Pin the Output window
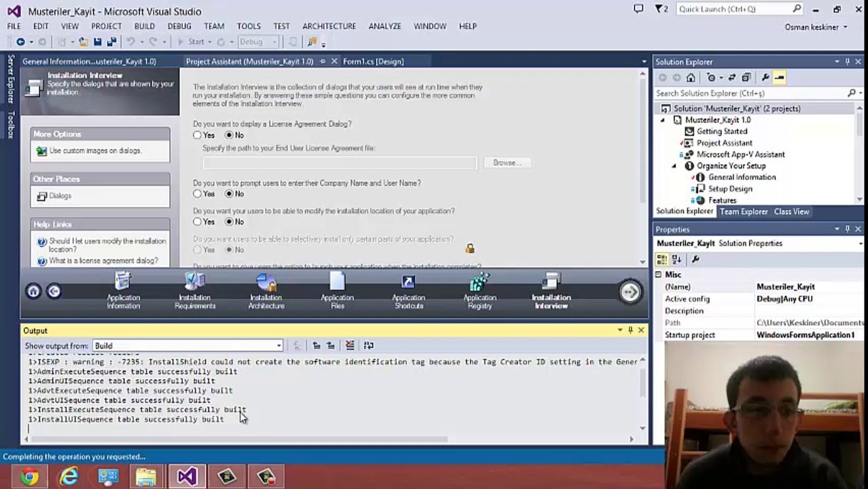The height and width of the screenshot is (489, 868). [x=630, y=330]
